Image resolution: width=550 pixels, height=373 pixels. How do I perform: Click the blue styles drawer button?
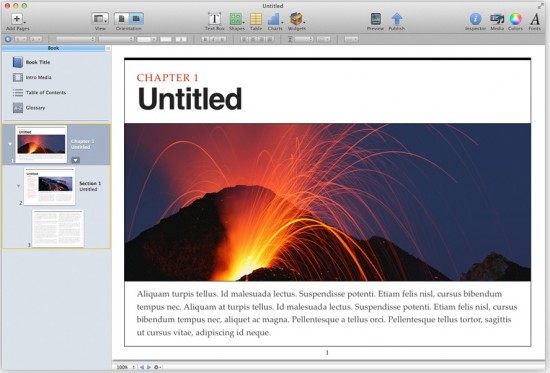pyautogui.click(x=8, y=39)
